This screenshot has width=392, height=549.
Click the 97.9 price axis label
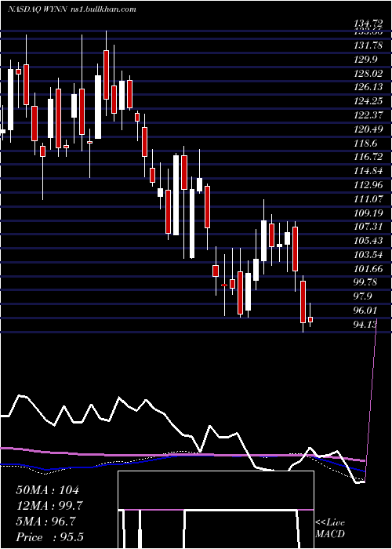(x=363, y=296)
